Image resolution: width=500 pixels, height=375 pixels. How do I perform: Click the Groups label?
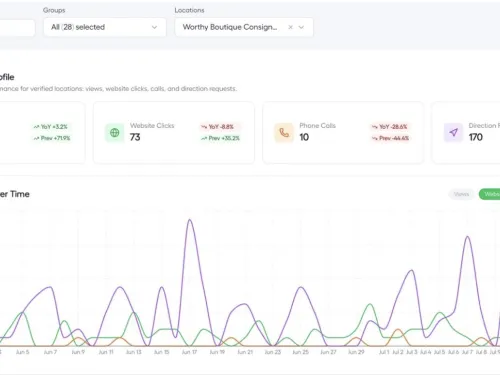click(x=54, y=10)
